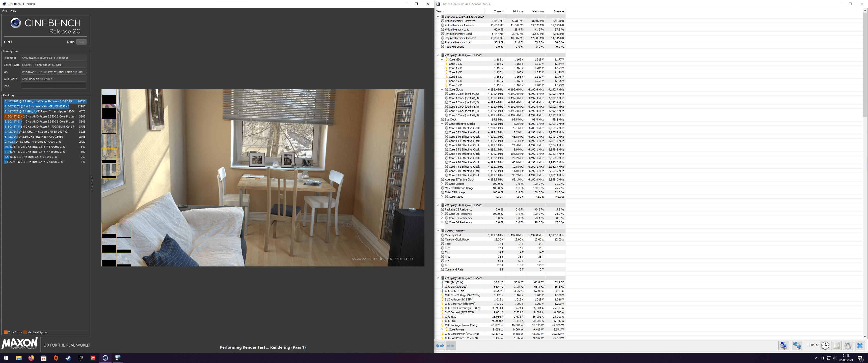Viewport: 868px width, 363px height.
Task: Open Steam from the taskbar
Action: 68,358
